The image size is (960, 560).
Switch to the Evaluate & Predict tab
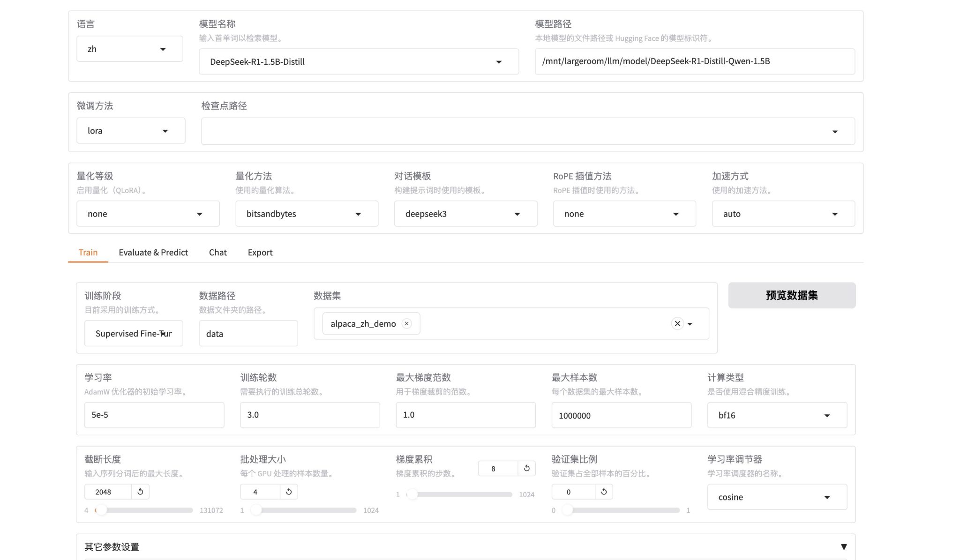(x=153, y=252)
